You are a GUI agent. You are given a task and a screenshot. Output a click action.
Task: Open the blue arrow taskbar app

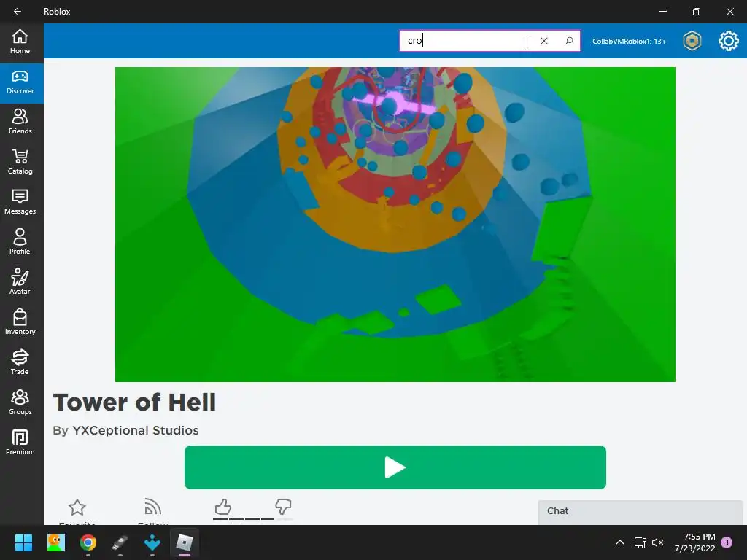click(x=152, y=542)
